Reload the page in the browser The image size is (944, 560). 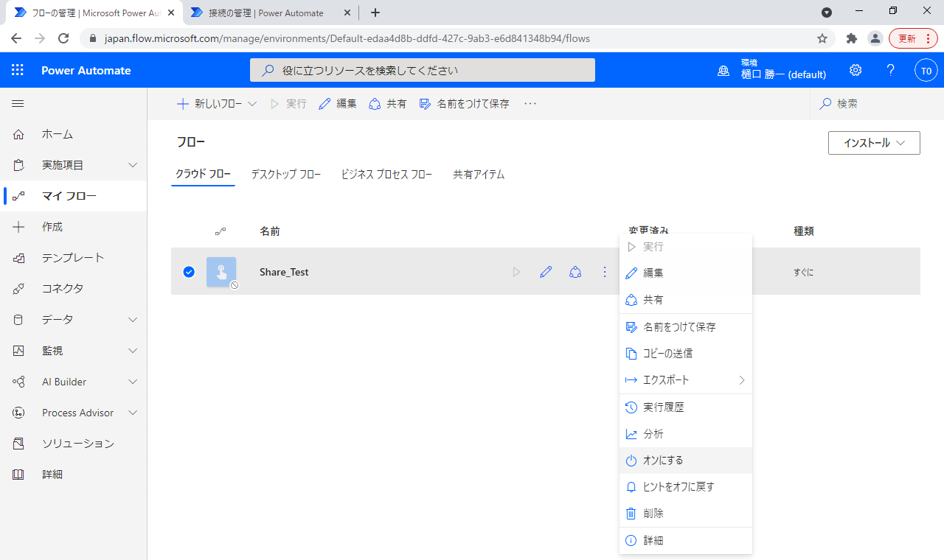pyautogui.click(x=63, y=38)
